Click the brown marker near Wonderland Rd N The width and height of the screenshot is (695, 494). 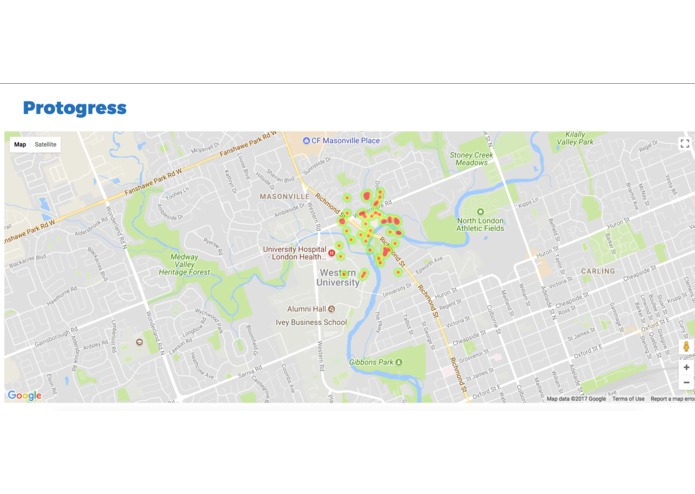point(140,342)
